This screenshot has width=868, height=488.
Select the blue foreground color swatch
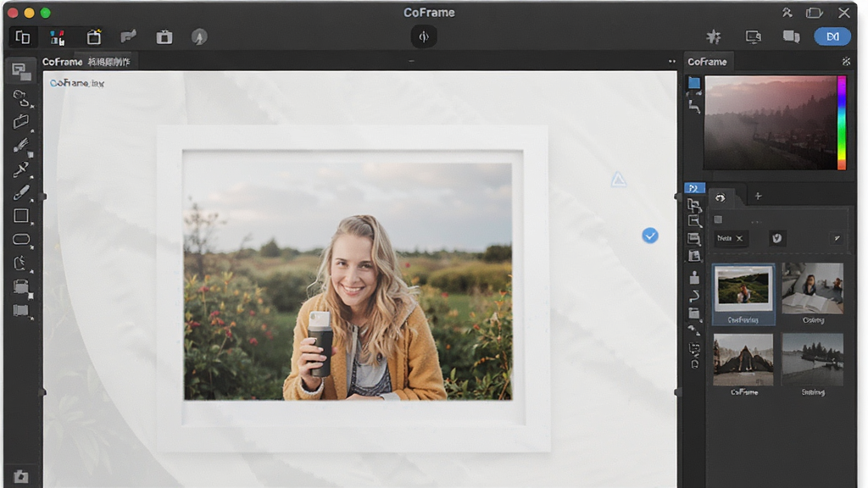pos(693,83)
